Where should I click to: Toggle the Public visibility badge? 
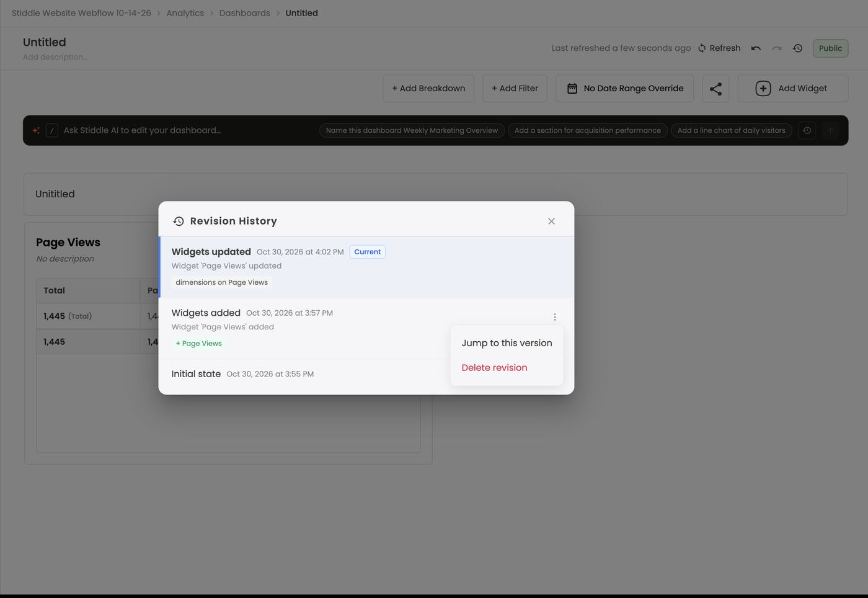pos(830,48)
